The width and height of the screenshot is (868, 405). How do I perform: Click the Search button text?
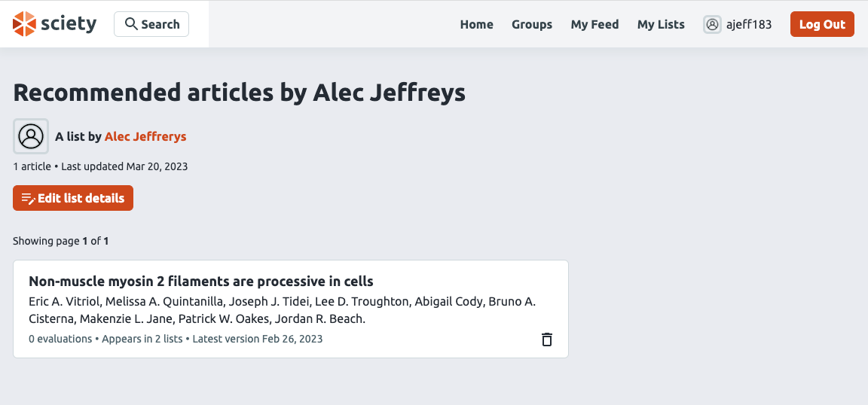(x=160, y=24)
